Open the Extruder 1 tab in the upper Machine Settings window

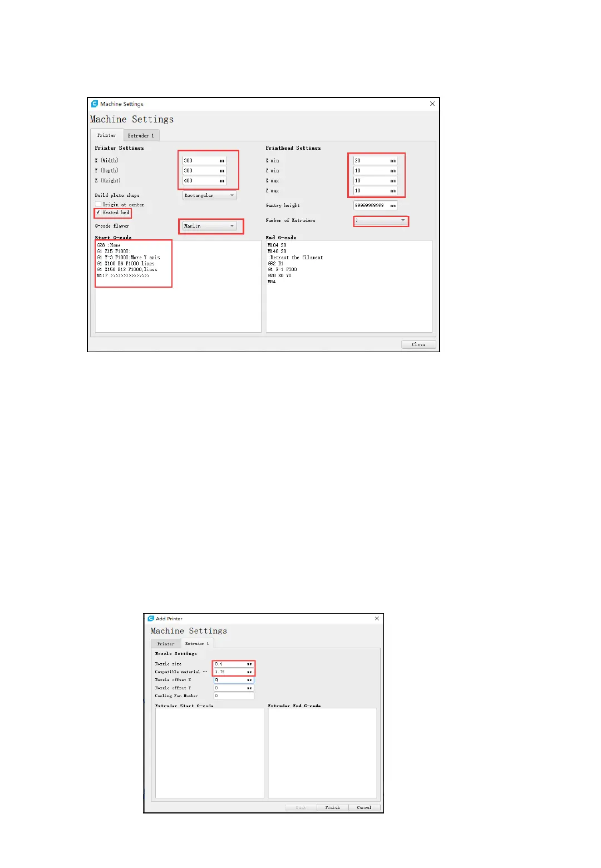pyautogui.click(x=141, y=135)
